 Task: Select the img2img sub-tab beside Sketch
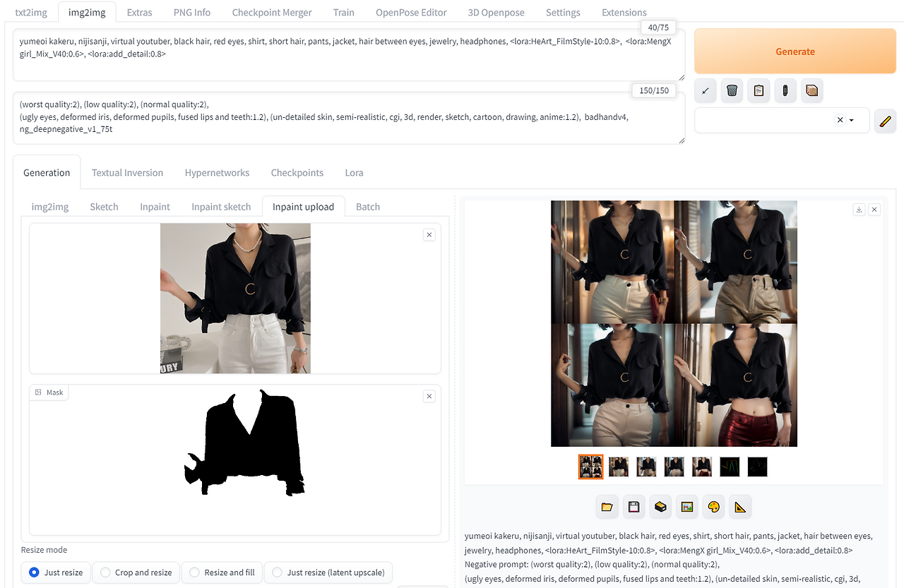click(50, 206)
